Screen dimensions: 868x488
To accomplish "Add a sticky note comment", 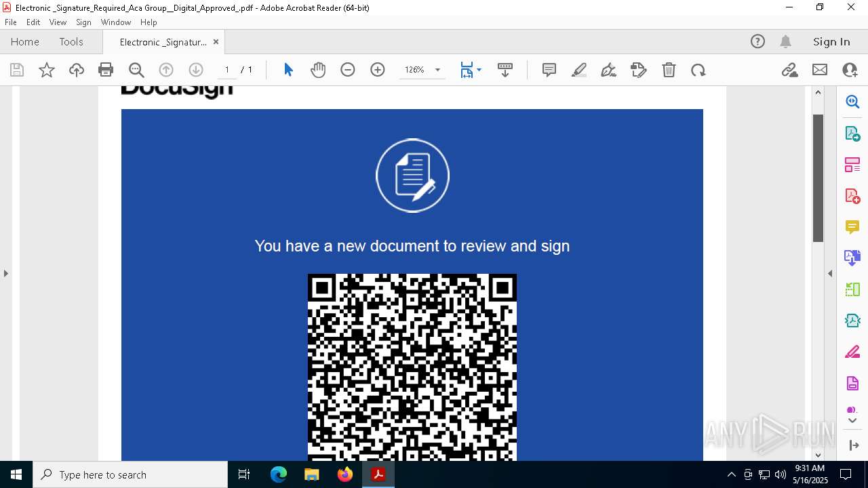I will coord(549,70).
